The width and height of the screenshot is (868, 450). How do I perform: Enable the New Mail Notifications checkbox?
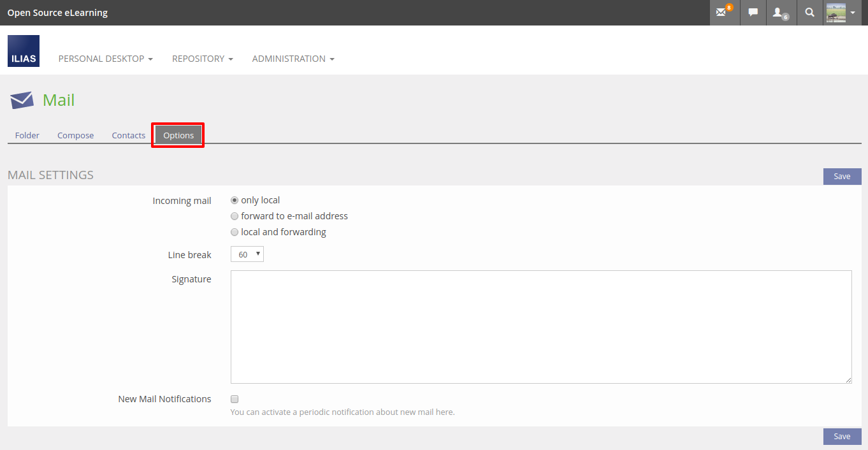click(235, 399)
